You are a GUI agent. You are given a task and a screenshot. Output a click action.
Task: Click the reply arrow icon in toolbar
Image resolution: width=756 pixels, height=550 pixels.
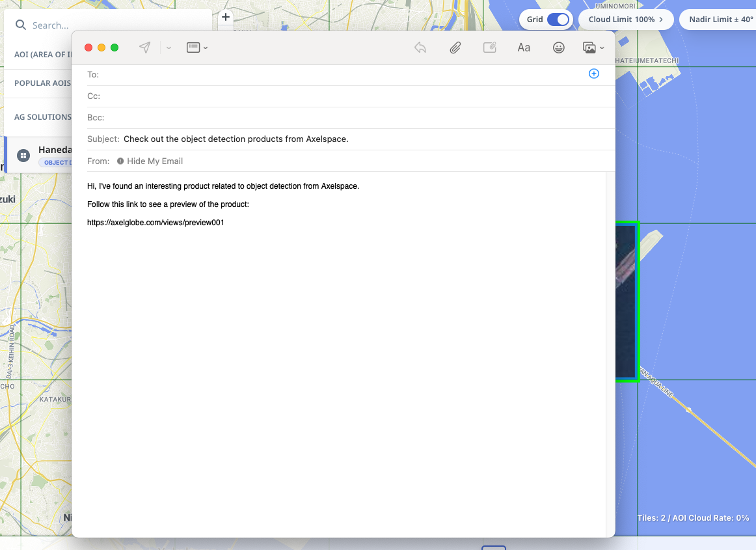coord(420,48)
